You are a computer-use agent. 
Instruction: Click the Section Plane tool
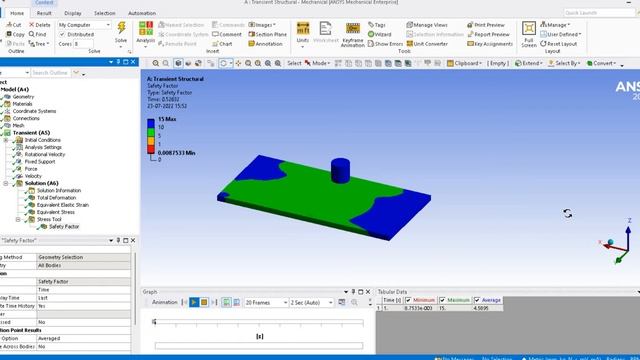[x=267, y=34]
